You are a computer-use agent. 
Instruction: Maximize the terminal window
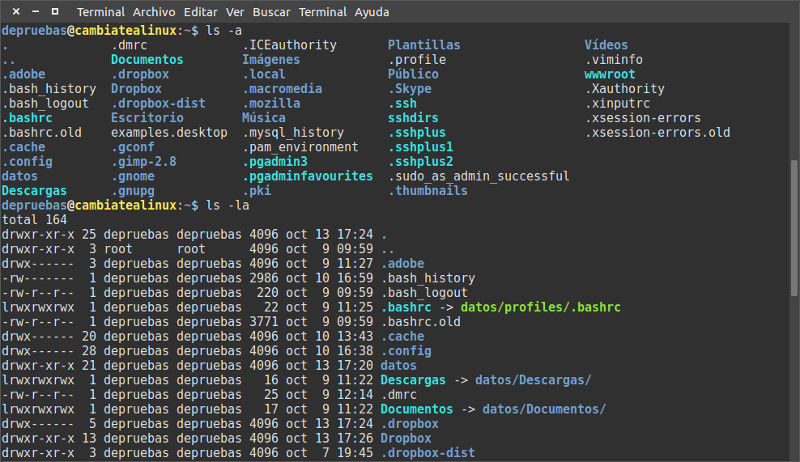click(55, 11)
